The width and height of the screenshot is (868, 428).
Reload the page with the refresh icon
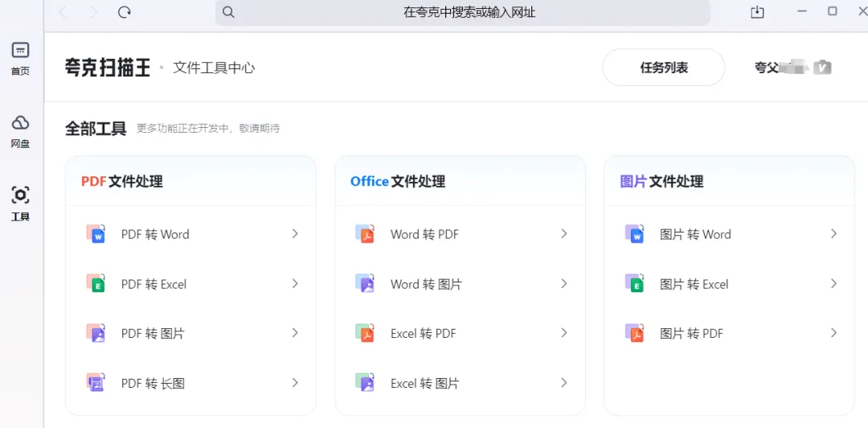[x=125, y=12]
